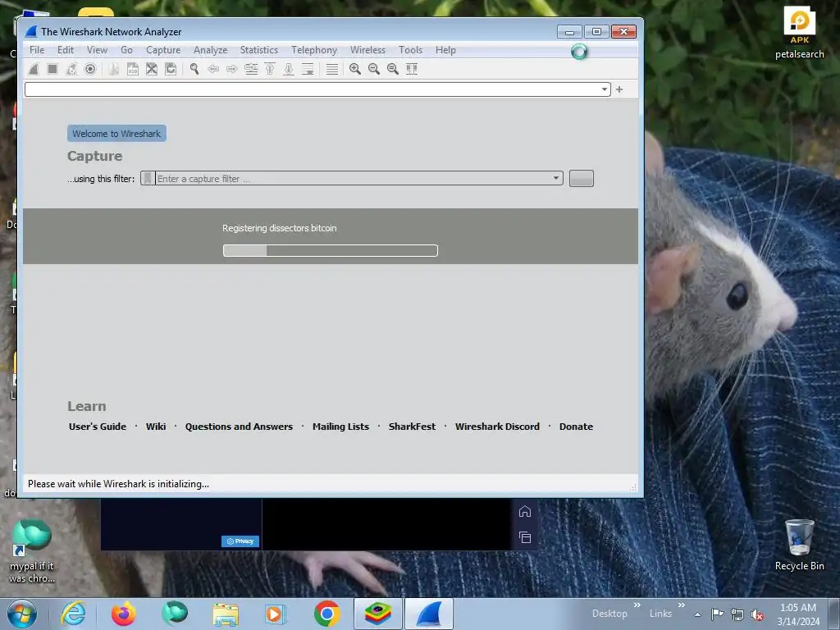Open the Wiki link

tap(156, 427)
